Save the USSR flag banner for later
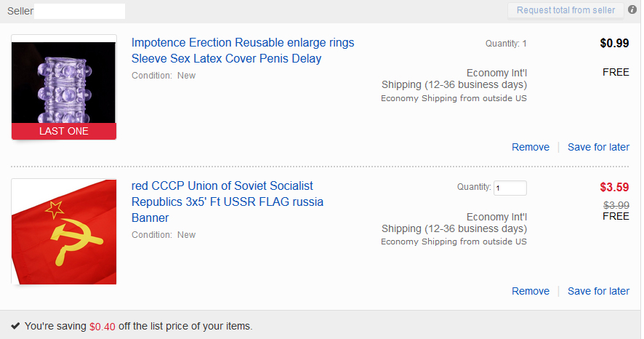Screen dimensions: 644x339 point(598,291)
